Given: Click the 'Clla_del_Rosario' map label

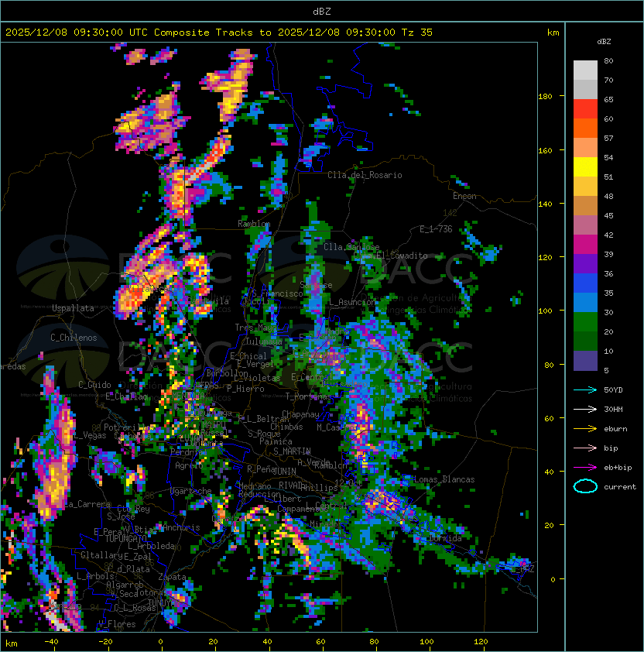Looking at the screenshot, I should pos(365,175).
